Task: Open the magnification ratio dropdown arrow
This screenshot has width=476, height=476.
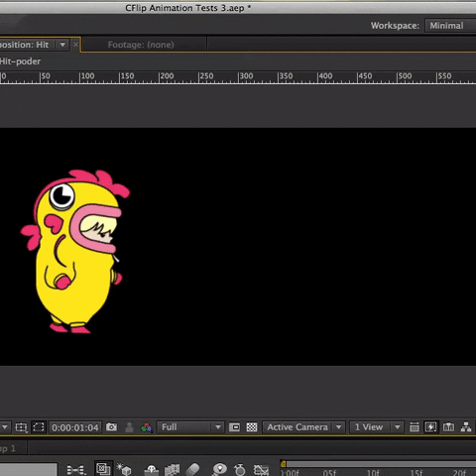Action: point(5,427)
